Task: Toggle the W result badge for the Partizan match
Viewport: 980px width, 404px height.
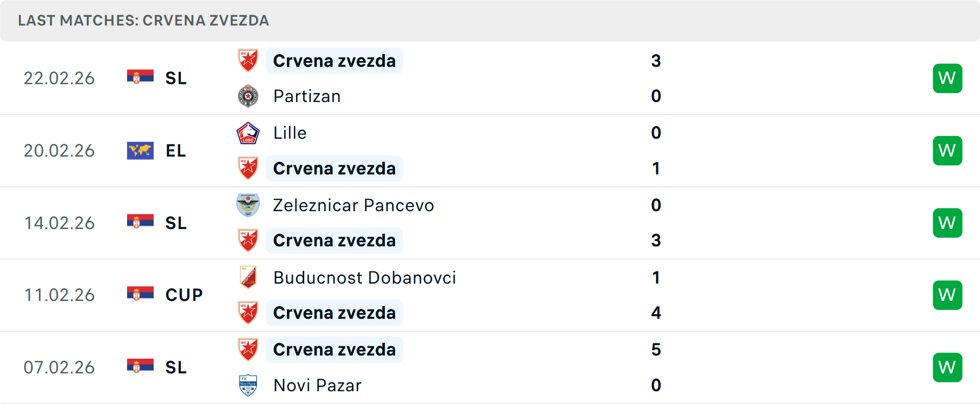Action: 947,78
